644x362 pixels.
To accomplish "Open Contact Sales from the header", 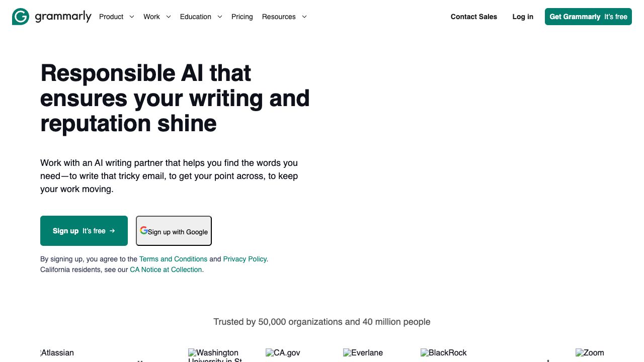I will point(473,17).
